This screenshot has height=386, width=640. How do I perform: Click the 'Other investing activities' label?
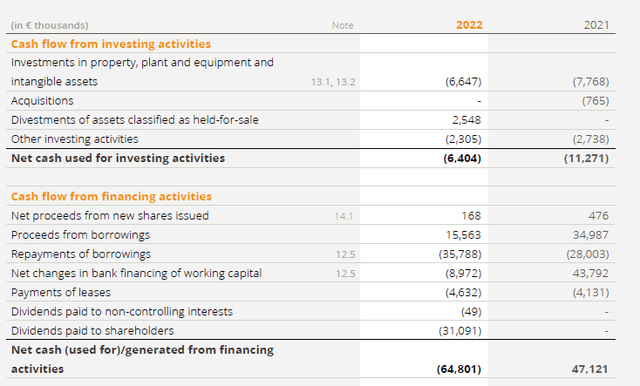tap(75, 139)
